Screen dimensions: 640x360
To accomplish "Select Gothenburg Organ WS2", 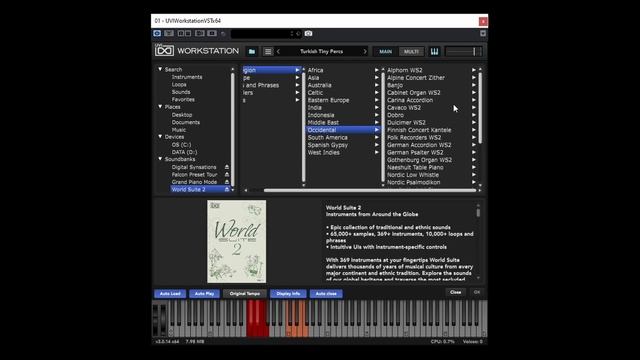I will 419,160.
